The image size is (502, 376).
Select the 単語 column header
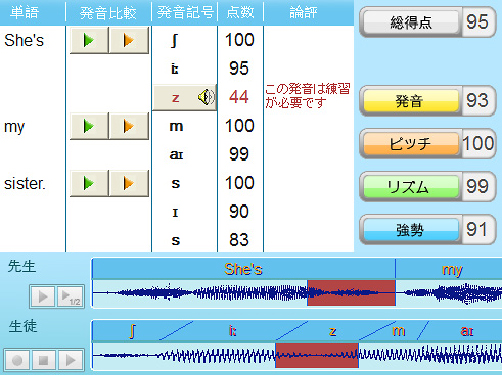tap(25, 13)
